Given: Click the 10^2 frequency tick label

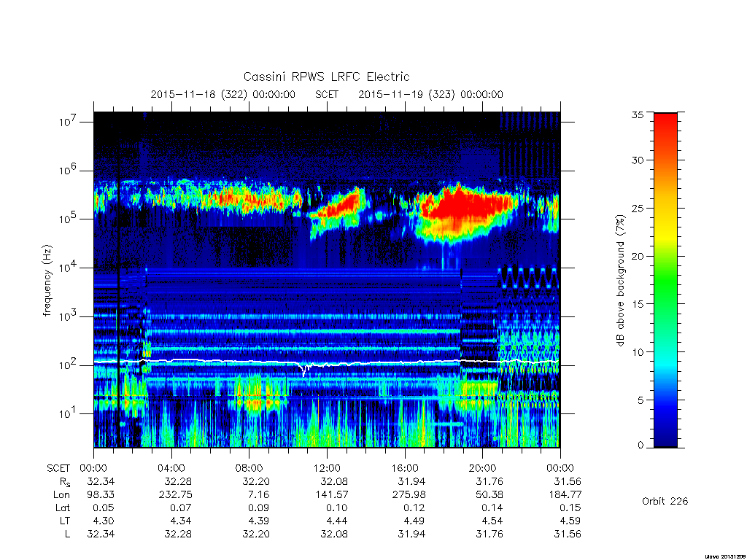Looking at the screenshot, I should coord(68,365).
